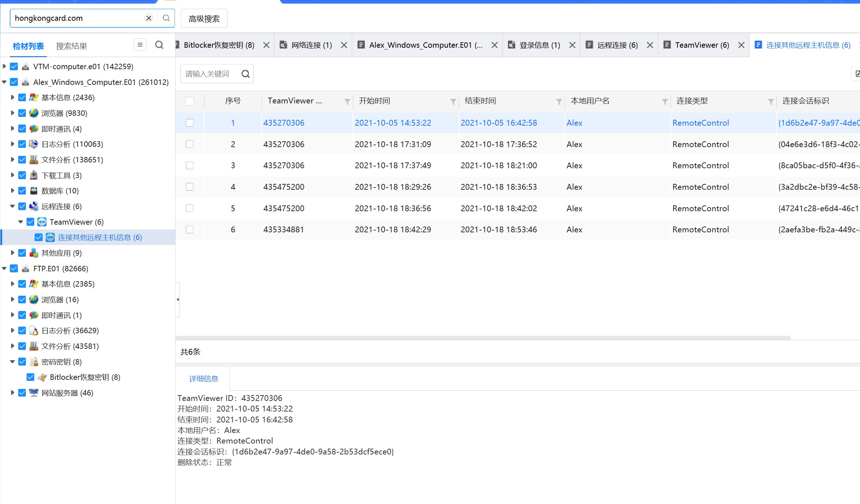Check the row 4 checkbox for 435475200

(x=189, y=187)
